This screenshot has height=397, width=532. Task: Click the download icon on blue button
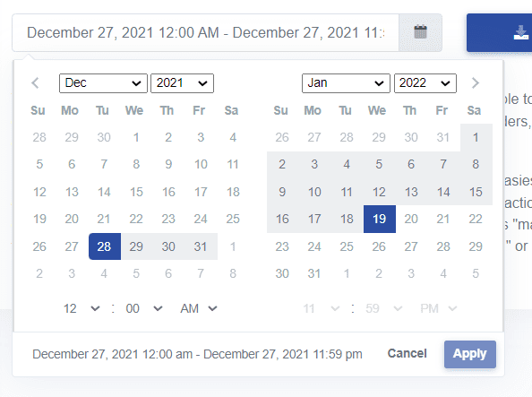[520, 32]
